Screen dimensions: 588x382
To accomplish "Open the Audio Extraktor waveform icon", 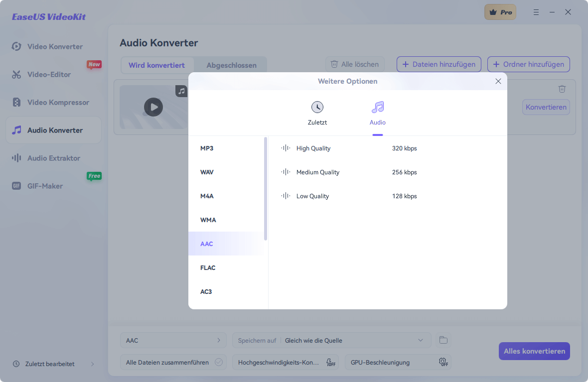I will coord(16,158).
